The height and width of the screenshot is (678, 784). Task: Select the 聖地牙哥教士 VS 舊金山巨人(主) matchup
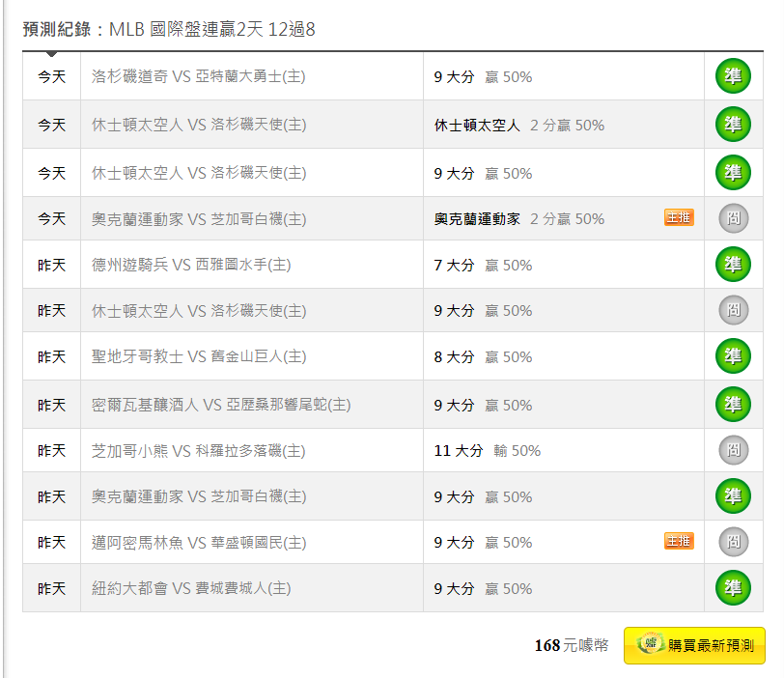pyautogui.click(x=199, y=356)
